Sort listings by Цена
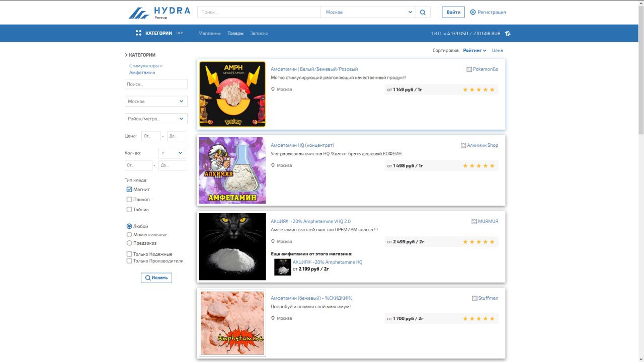 (497, 50)
